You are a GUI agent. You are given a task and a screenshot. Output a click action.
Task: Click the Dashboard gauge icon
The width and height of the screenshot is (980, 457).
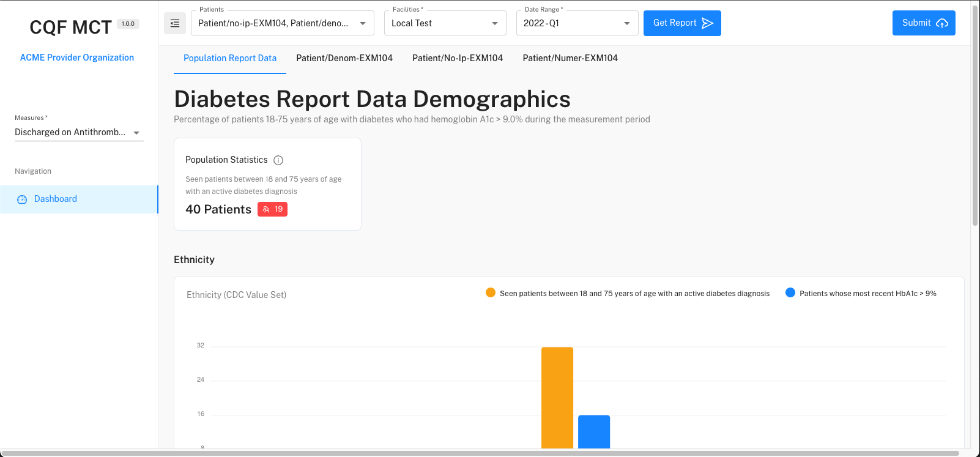pyautogui.click(x=22, y=199)
